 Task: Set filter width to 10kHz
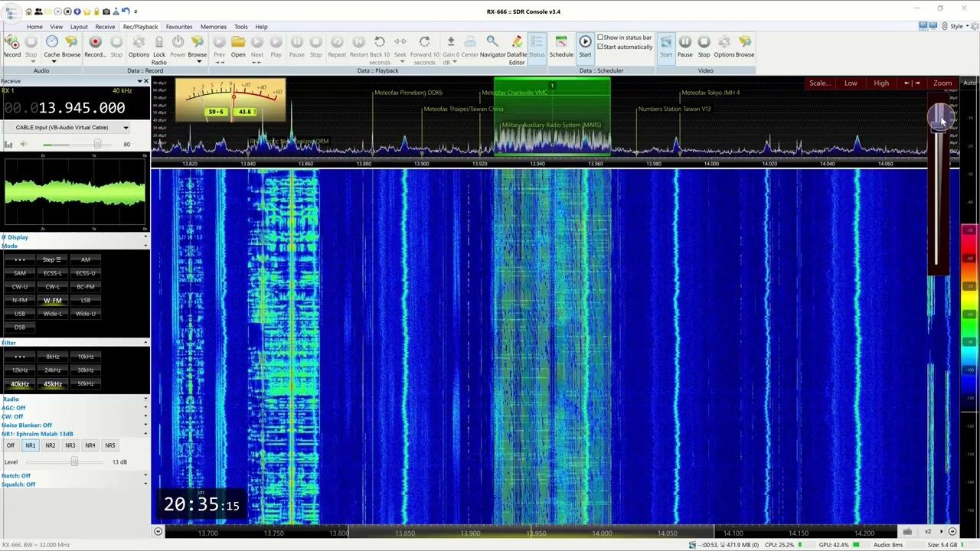coord(86,357)
